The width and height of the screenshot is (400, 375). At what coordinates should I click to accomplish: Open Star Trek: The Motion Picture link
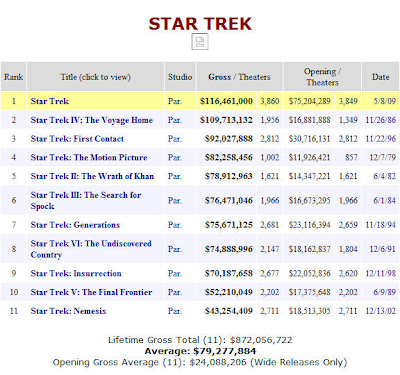point(89,157)
